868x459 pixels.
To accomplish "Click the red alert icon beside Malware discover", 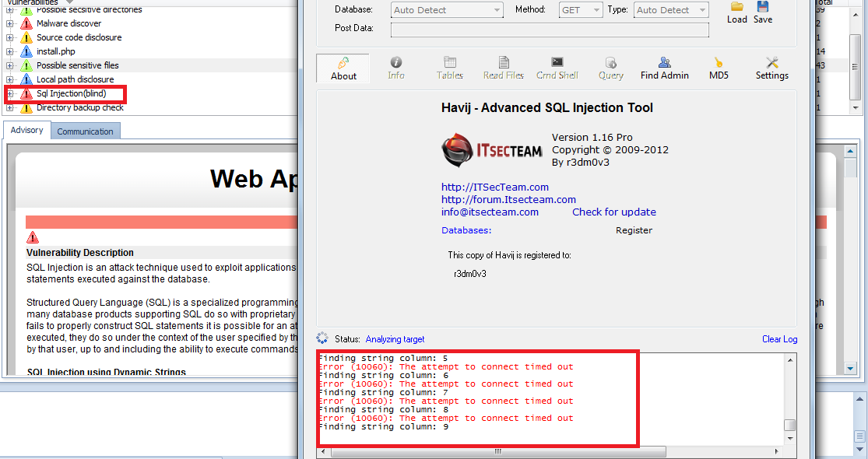I will (x=26, y=23).
